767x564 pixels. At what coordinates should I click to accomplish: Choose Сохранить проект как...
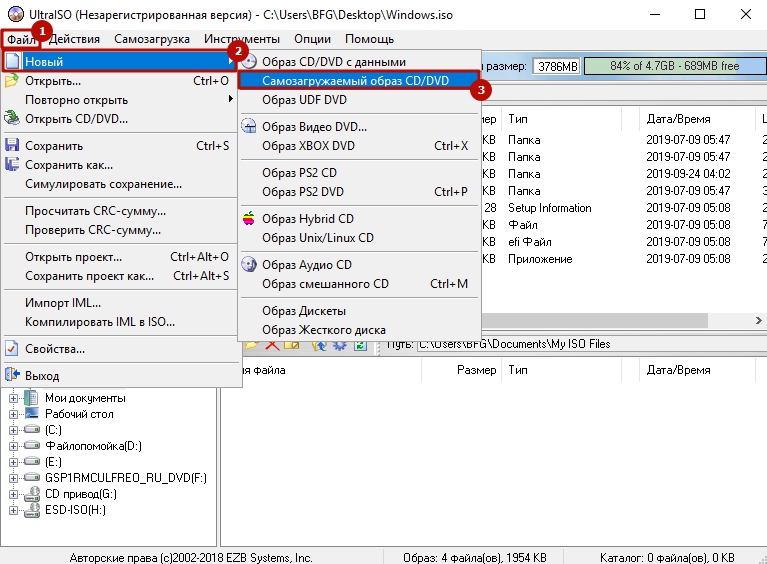click(x=120, y=276)
